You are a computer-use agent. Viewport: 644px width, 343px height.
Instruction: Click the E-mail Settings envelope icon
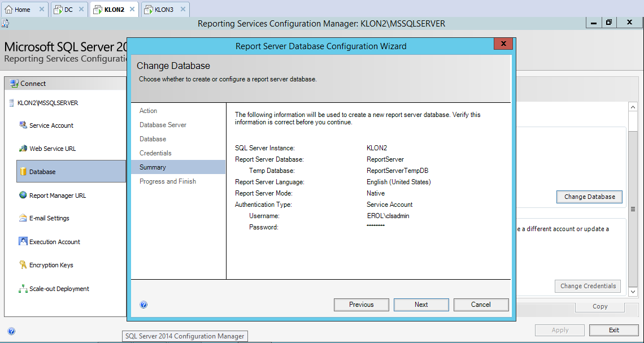pos(23,218)
